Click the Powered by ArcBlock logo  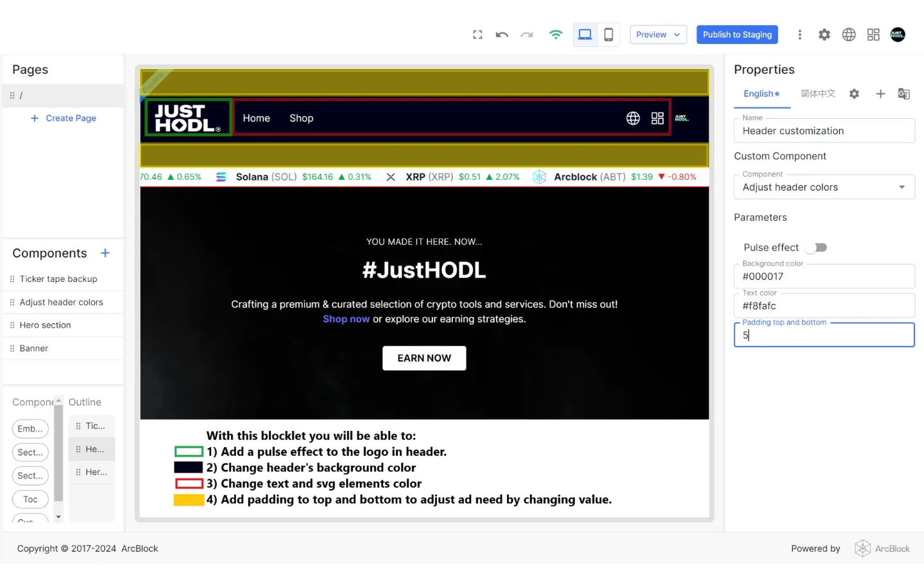pyautogui.click(x=882, y=548)
